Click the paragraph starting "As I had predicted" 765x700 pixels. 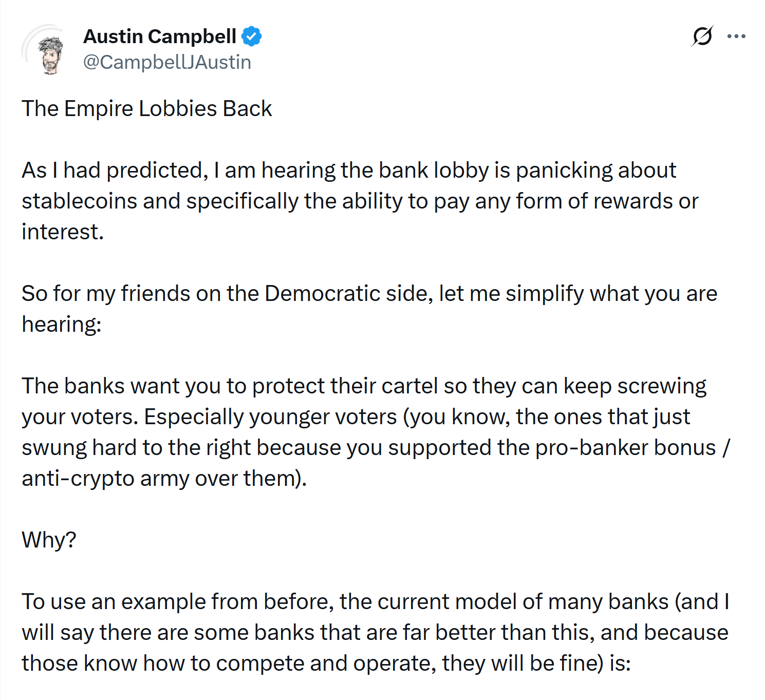pos(349,171)
